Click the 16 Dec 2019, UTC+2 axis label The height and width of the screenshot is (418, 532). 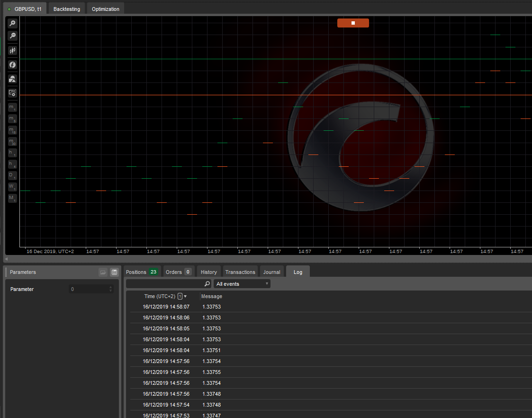(x=50, y=251)
